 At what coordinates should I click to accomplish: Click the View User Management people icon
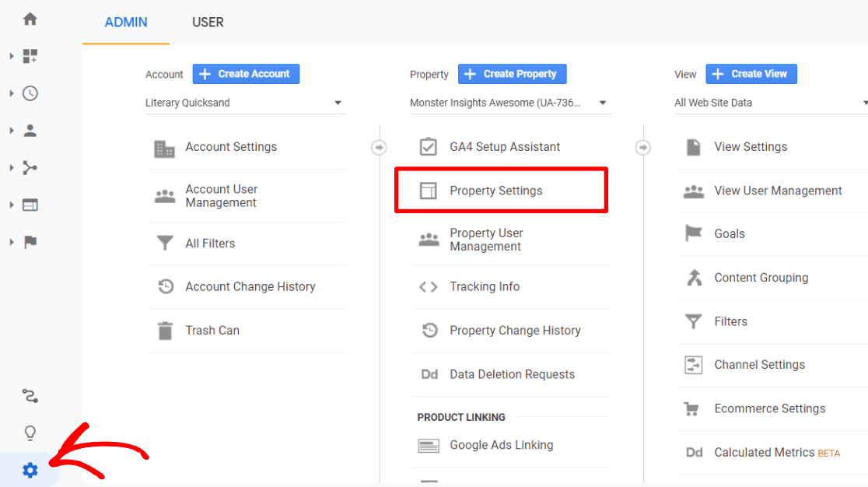[x=694, y=191]
